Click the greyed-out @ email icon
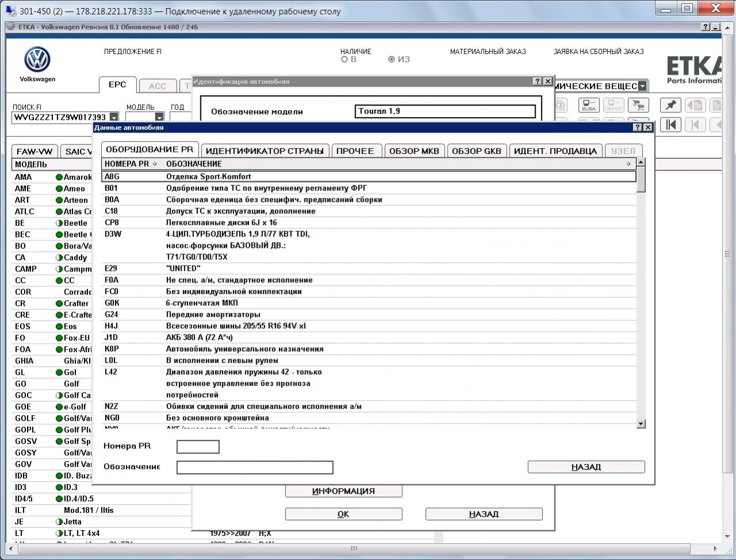Image resolution: width=736 pixels, height=560 pixels. (x=560, y=105)
